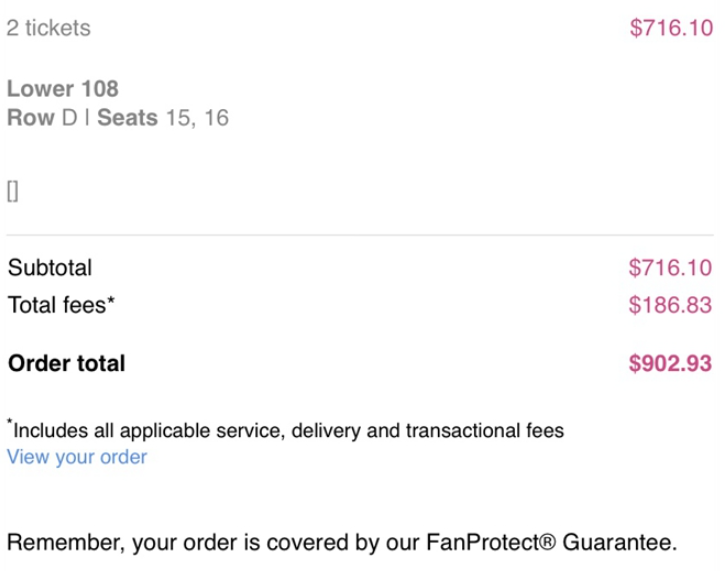Click the Total fees label
This screenshot has height=571, width=726.
pyautogui.click(x=56, y=305)
